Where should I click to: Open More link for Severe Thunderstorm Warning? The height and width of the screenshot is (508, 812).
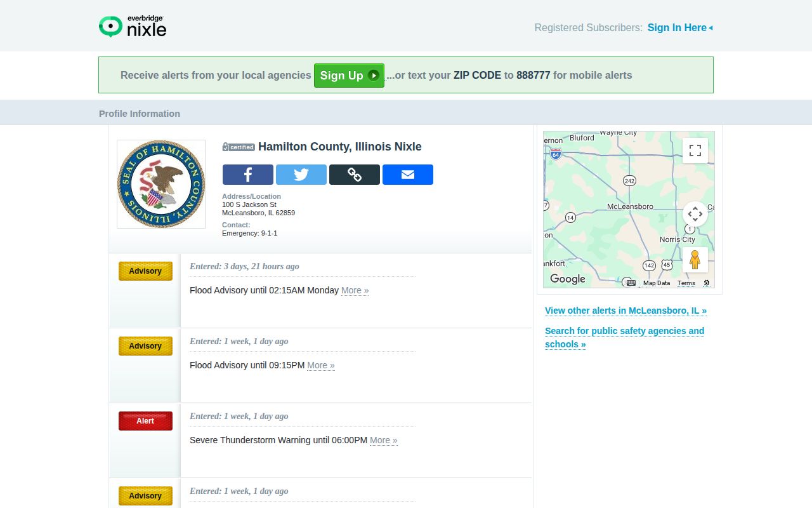[x=383, y=440]
